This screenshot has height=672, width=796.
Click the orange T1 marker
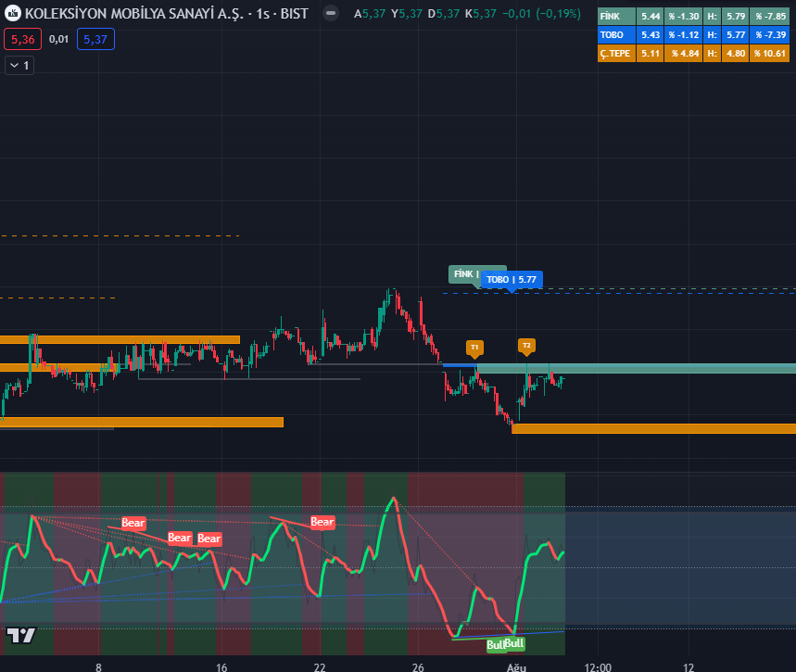pyautogui.click(x=474, y=348)
